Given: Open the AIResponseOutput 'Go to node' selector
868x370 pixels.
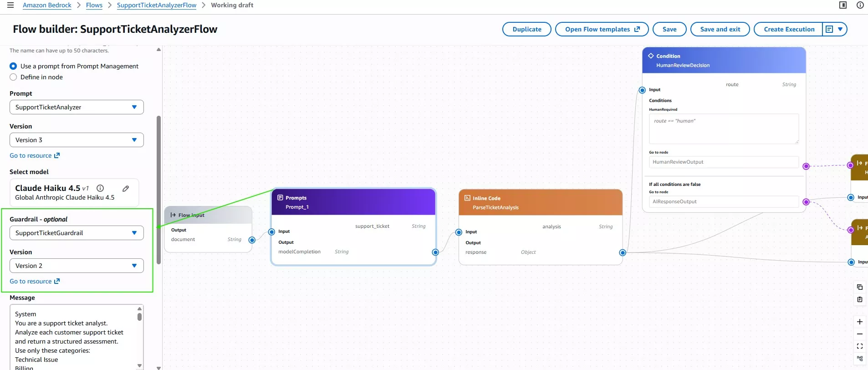Looking at the screenshot, I should tap(724, 201).
